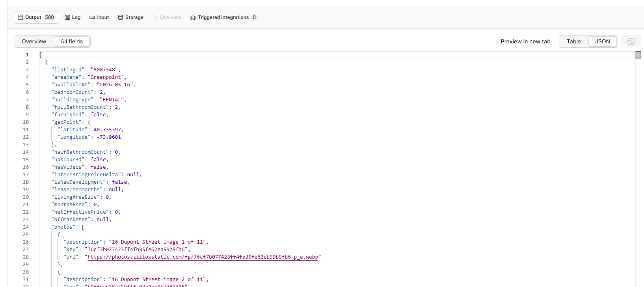Switch output format to Table
Viewport: 644px width, 287px height.
click(x=574, y=41)
